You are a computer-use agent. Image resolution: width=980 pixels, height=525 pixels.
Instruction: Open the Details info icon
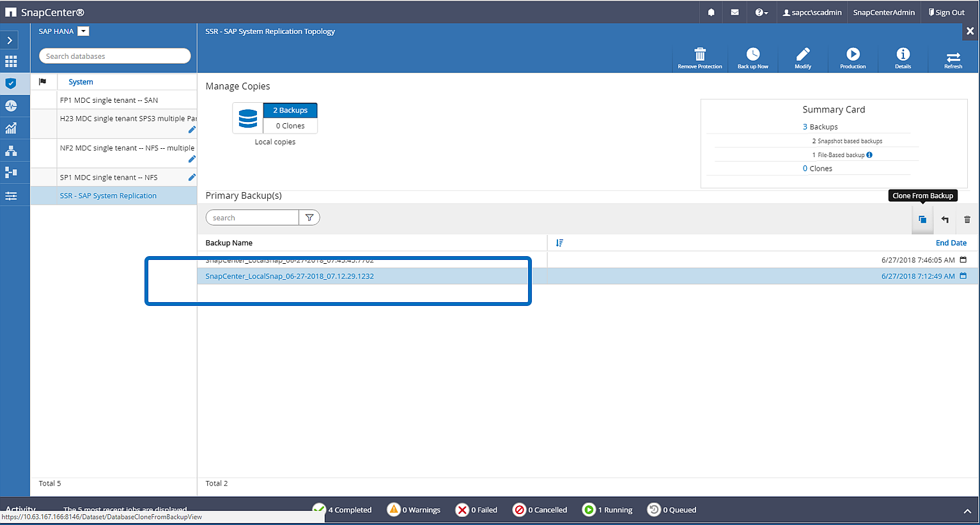click(x=903, y=54)
